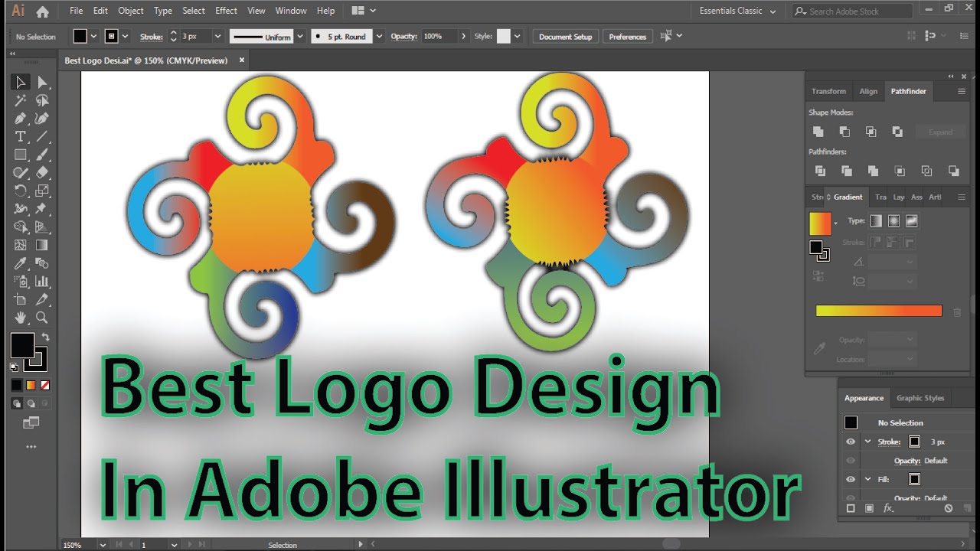Click the Divide pathfinder icon
Image resolution: width=980 pixels, height=551 pixels.
pos(821,171)
